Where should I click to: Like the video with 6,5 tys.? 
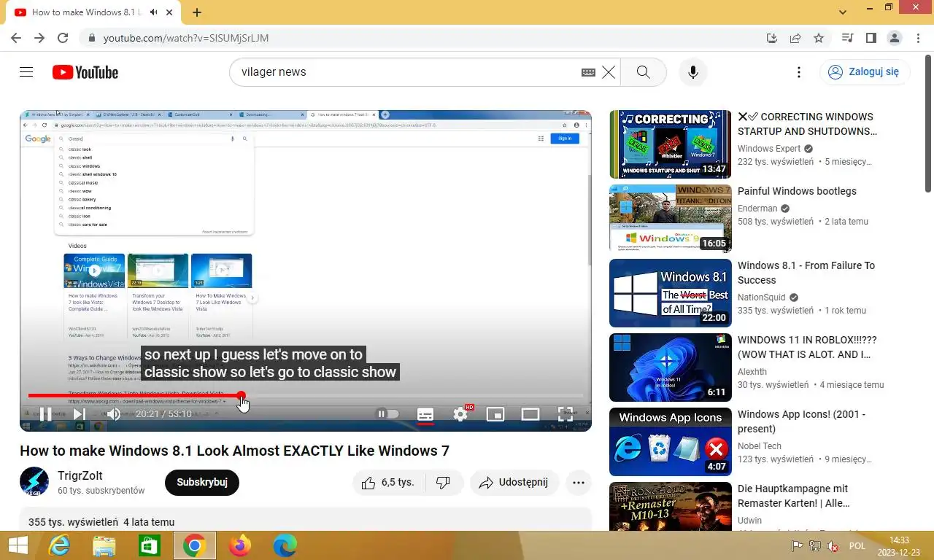[x=387, y=483]
